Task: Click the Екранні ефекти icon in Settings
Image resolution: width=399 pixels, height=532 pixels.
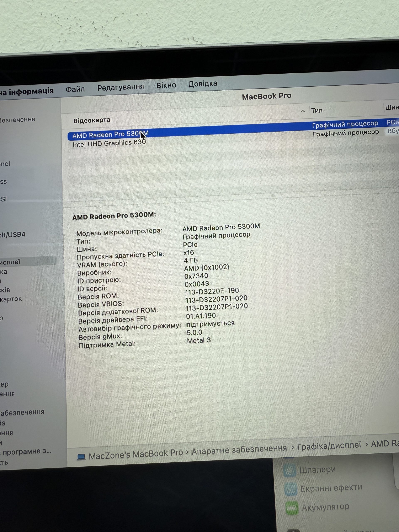Action: pyautogui.click(x=291, y=489)
